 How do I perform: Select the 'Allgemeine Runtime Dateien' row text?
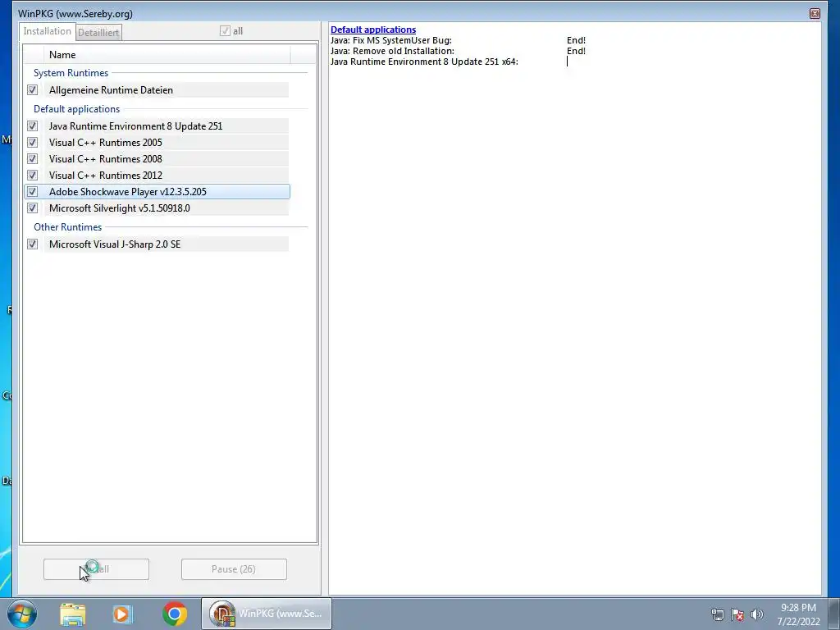click(x=111, y=90)
